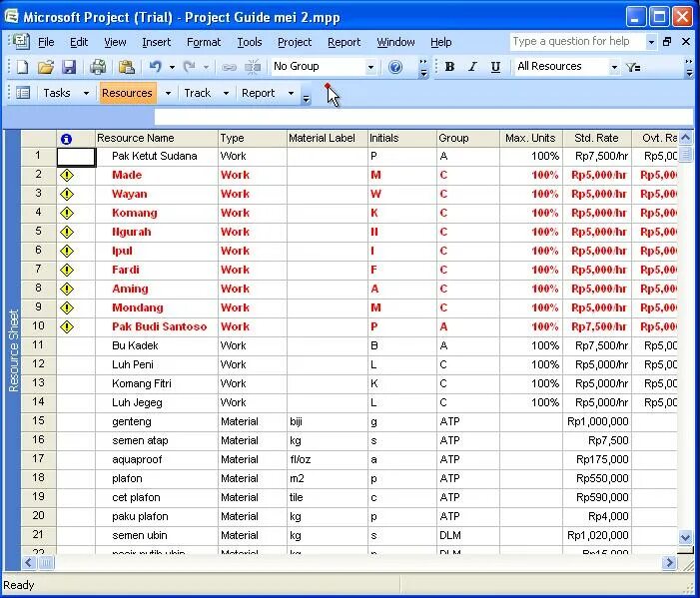The height and width of the screenshot is (598, 700).
Task: Open the Insert menu
Action: [156, 42]
